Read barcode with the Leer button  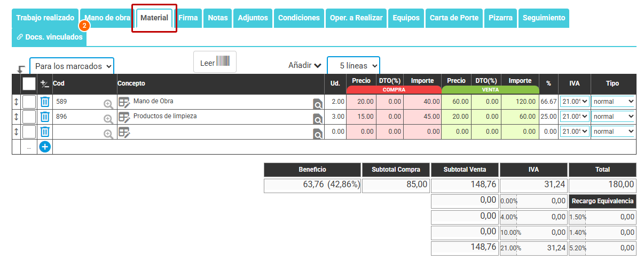[215, 62]
